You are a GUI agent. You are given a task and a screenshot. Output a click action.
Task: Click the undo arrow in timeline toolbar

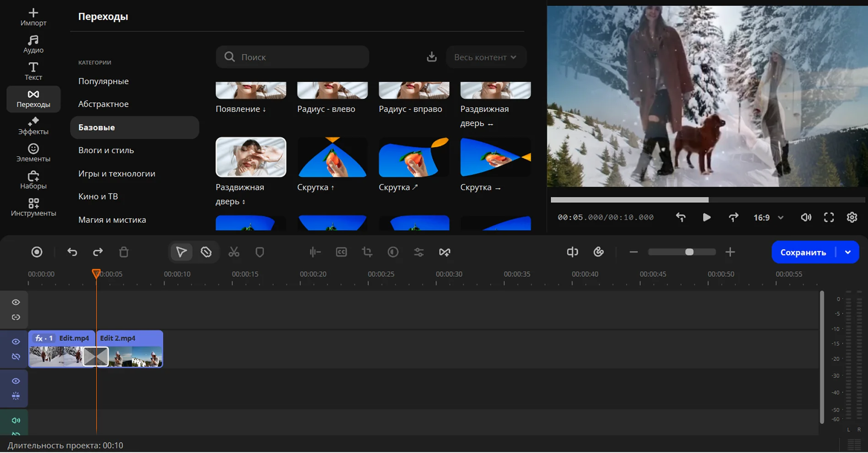(72, 252)
